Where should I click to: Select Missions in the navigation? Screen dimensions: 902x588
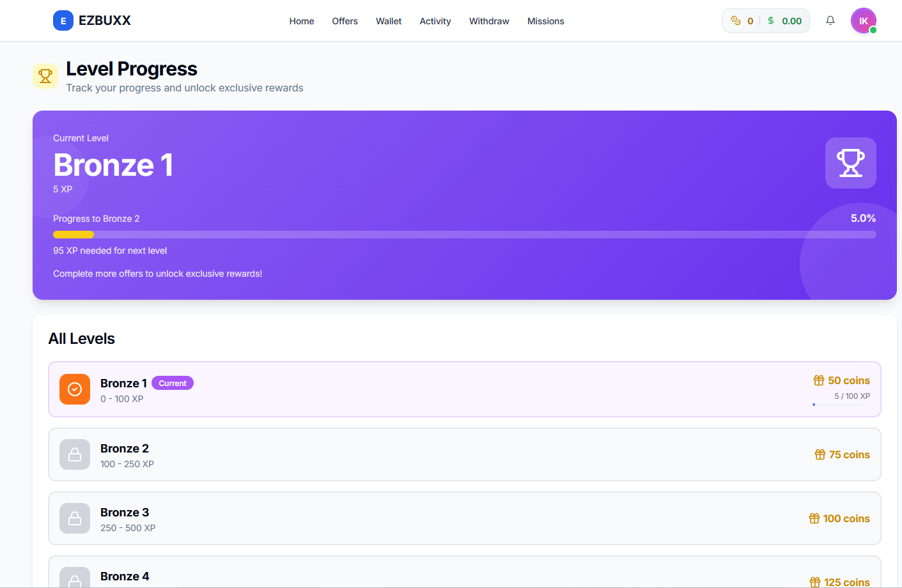coord(545,21)
